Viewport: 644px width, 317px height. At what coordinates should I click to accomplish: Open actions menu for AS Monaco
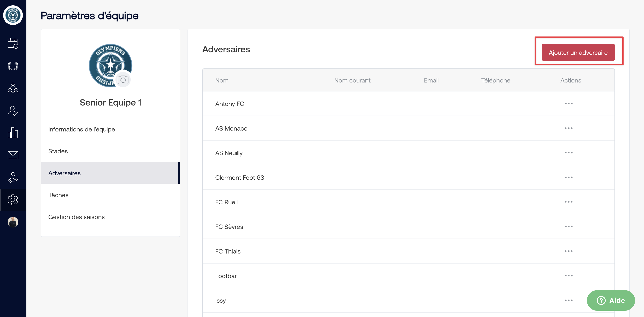569,128
